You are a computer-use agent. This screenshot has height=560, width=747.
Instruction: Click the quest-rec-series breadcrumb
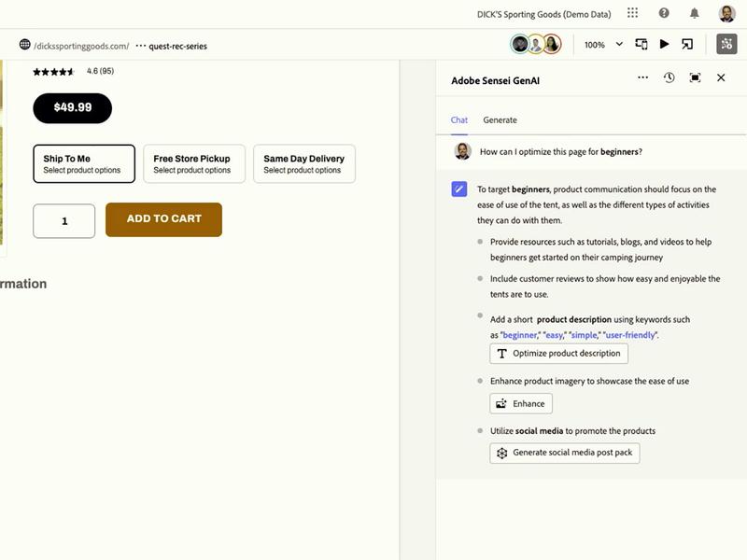click(x=177, y=46)
